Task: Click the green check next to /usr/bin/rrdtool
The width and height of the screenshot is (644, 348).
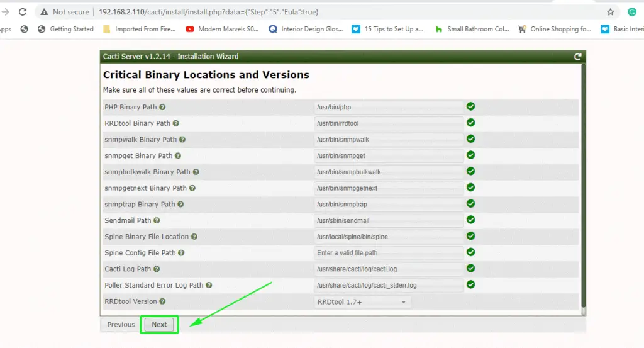Action: 470,123
